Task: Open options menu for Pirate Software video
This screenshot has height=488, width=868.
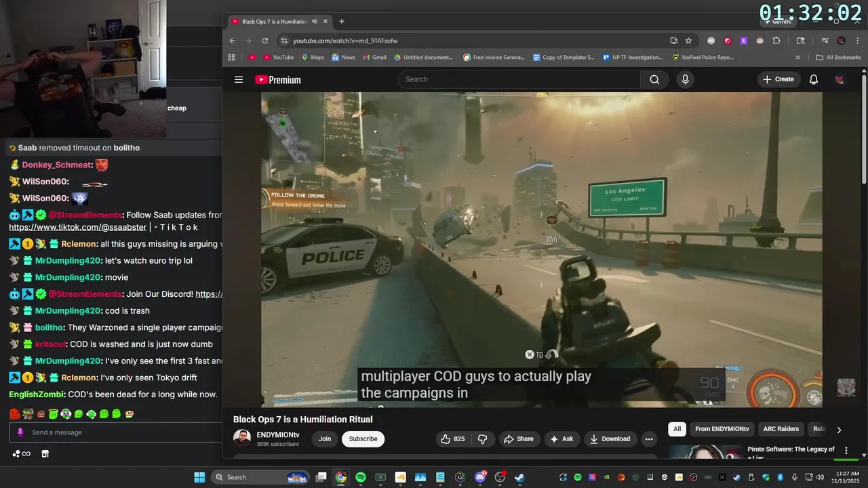Action: coord(846,450)
